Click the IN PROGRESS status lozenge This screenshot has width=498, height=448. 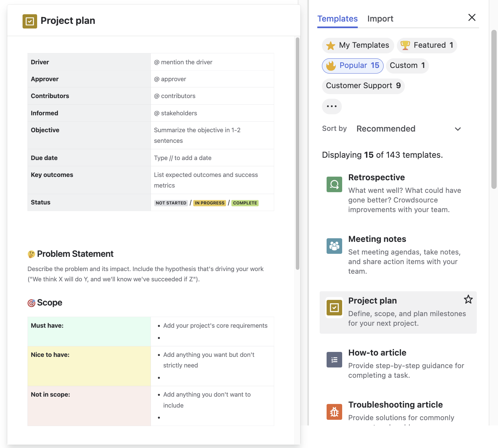pos(210,203)
